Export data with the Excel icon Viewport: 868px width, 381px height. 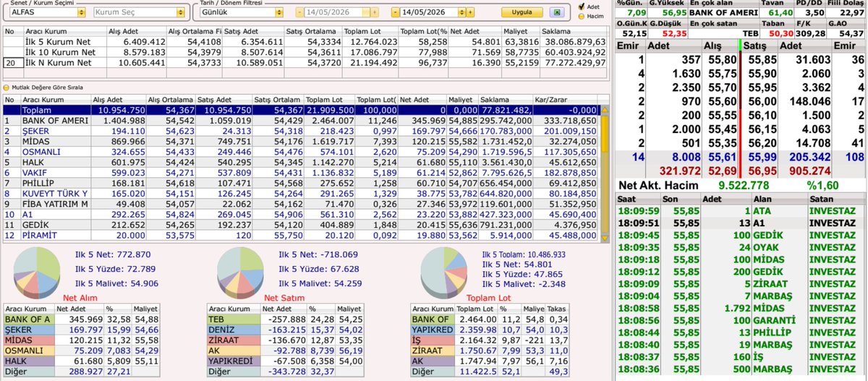556,12
